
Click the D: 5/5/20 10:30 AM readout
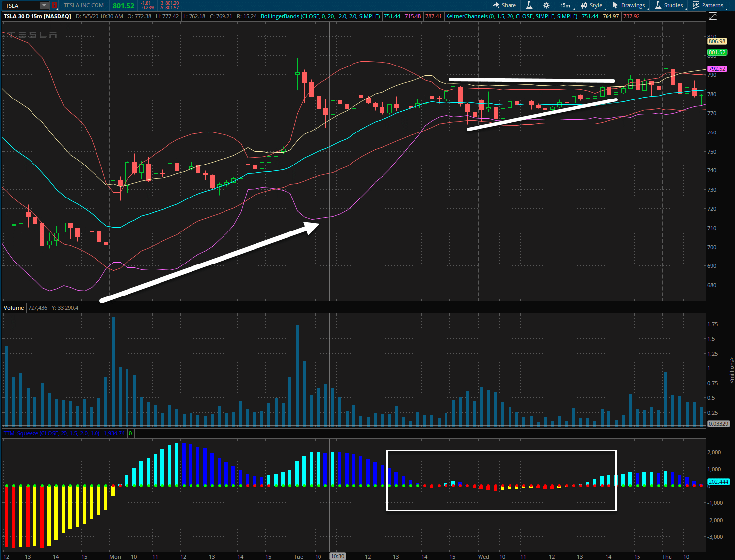[99, 16]
